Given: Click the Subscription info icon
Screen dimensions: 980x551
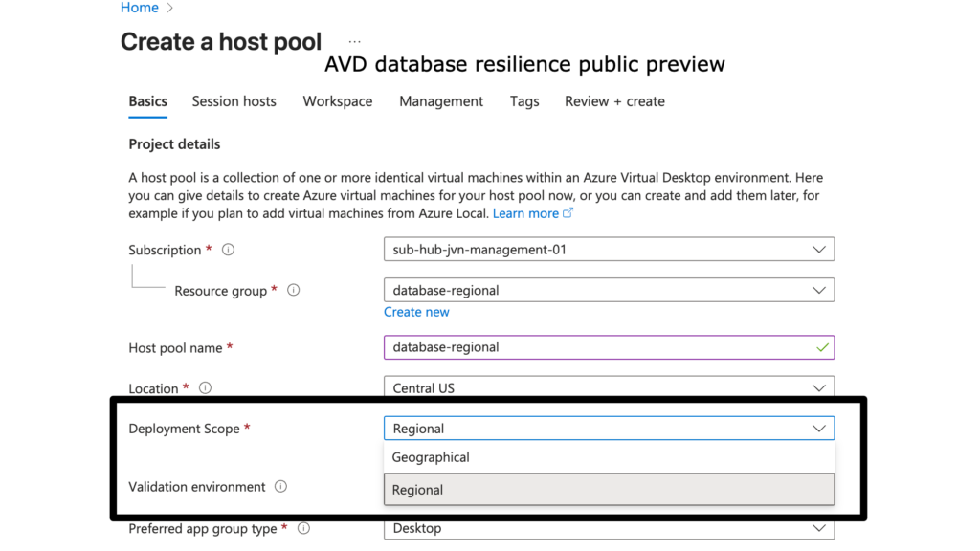Looking at the screenshot, I should [228, 250].
